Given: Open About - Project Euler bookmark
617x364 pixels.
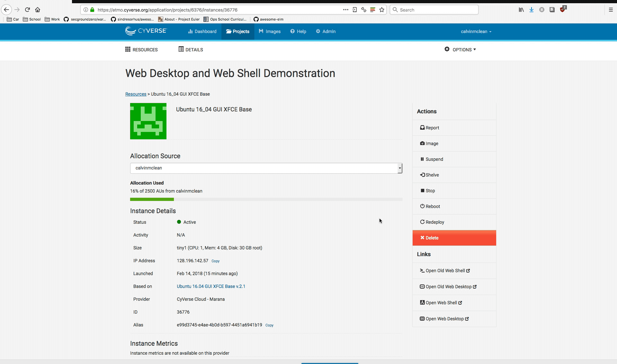Looking at the screenshot, I should click(x=179, y=19).
